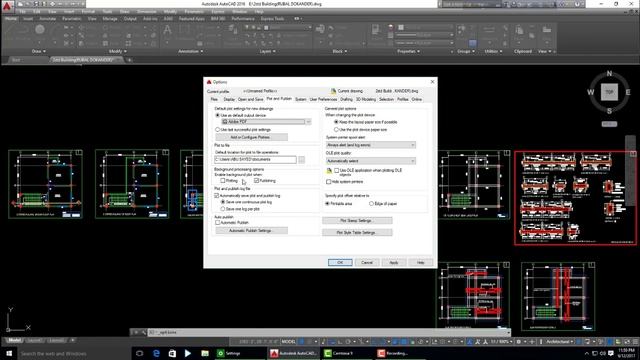Select Use the plot device paper size

point(336,129)
